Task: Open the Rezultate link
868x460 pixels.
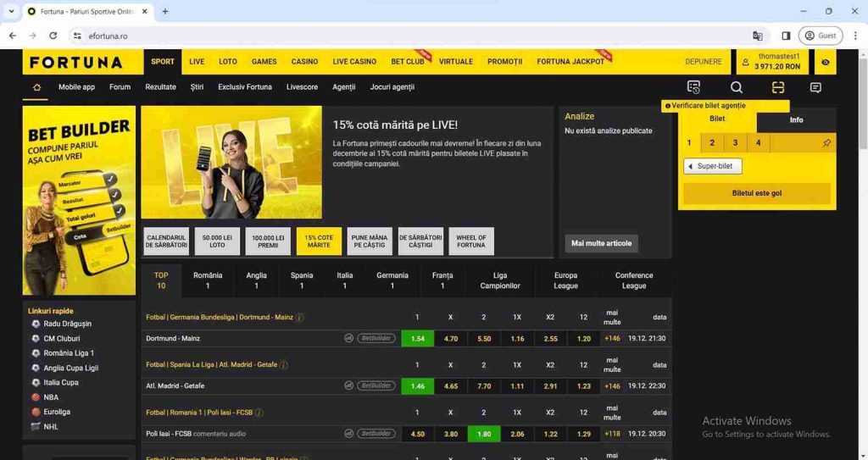Action: pyautogui.click(x=160, y=87)
